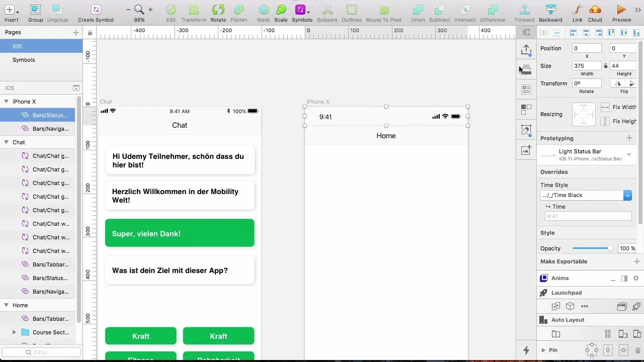Viewport: 644px width, 362px height.
Task: Click the stacked layers plugin icon
Action: tap(526, 70)
